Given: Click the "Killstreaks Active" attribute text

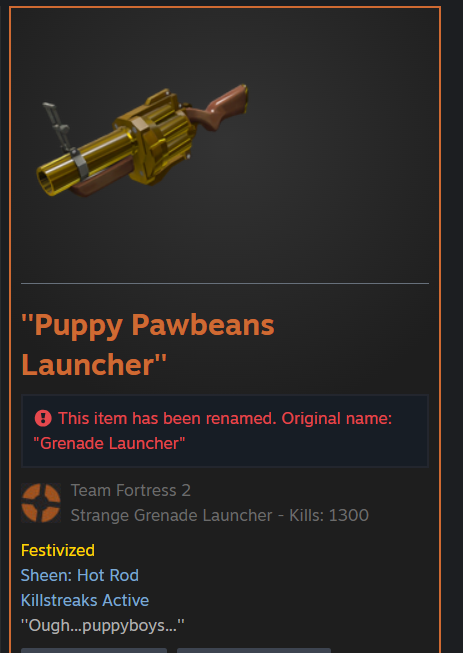Looking at the screenshot, I should coord(85,600).
